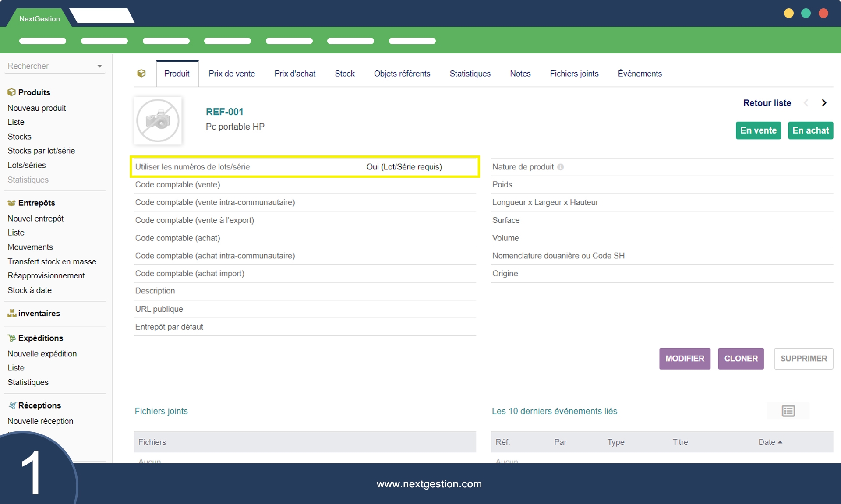The height and width of the screenshot is (504, 841).
Task: Click the inventaires section icon
Action: 11,314
